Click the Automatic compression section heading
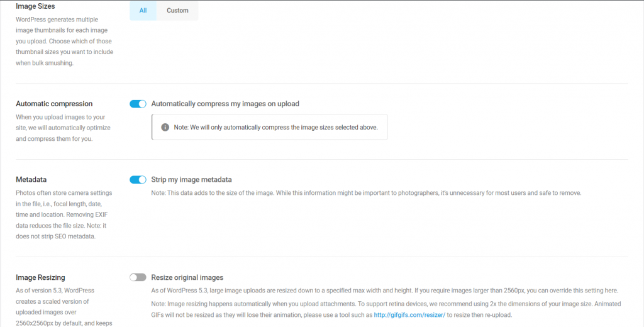 pos(54,104)
